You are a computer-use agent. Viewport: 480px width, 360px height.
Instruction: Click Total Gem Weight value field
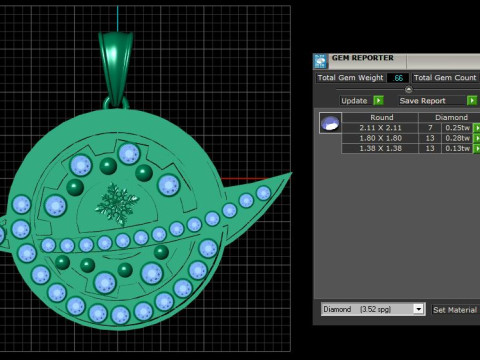[x=398, y=78]
